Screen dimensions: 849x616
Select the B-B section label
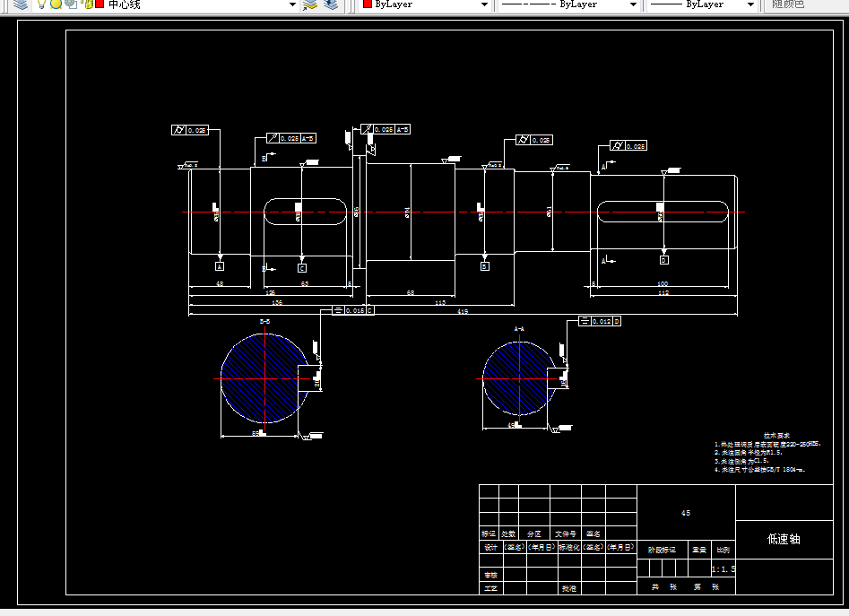click(264, 322)
